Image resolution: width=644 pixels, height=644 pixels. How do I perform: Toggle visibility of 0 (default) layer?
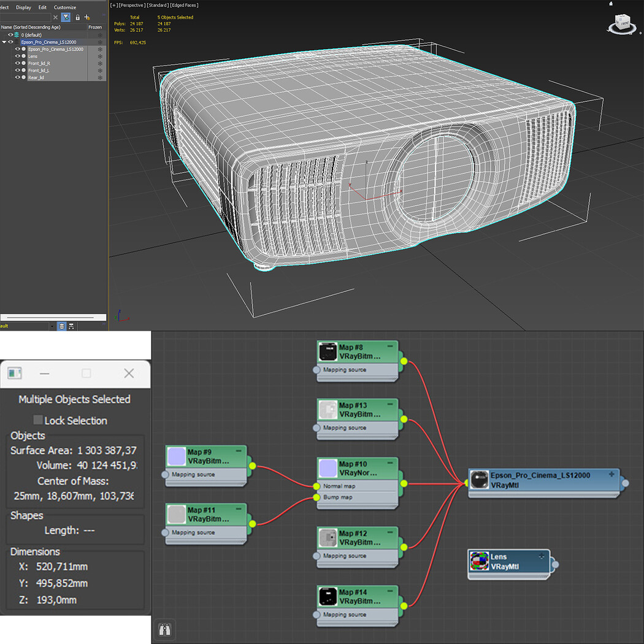[x=10, y=35]
